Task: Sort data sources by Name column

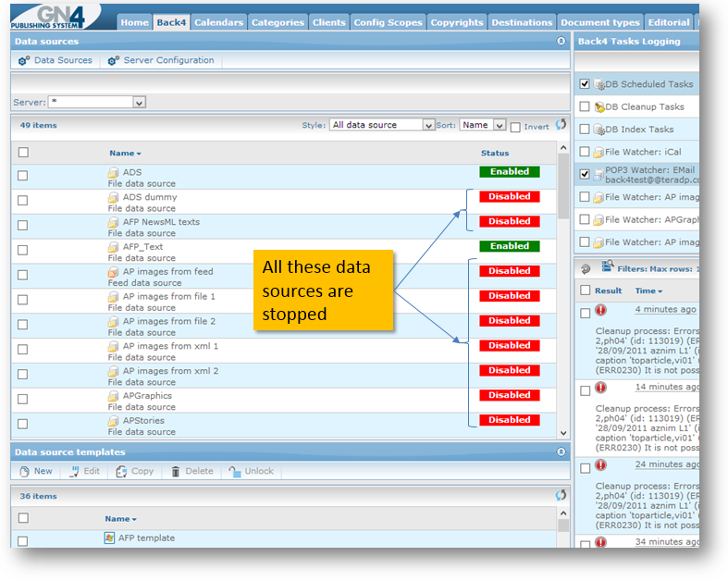Action: [125, 154]
